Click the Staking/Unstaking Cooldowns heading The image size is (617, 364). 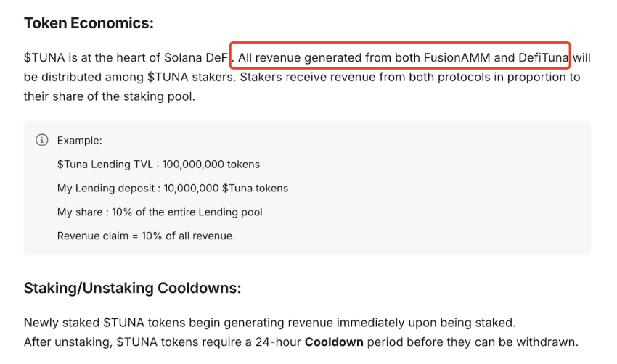point(132,288)
